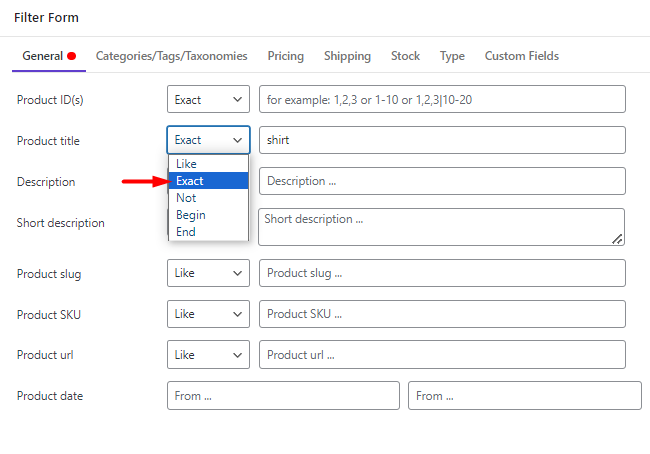The image size is (650, 454).
Task: Expand the Product slug operator dropdown
Action: (209, 273)
